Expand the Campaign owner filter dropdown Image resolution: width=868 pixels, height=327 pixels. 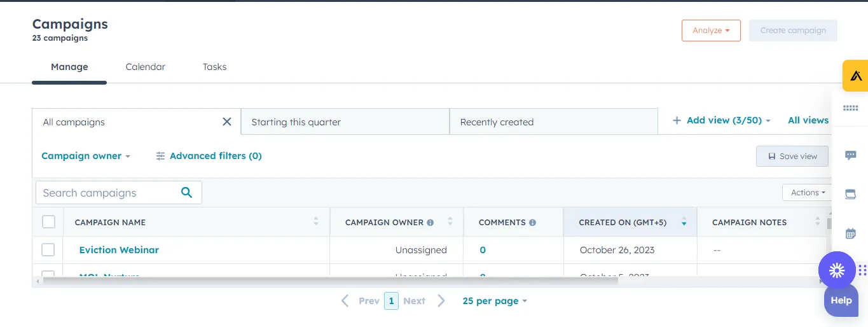pos(85,156)
